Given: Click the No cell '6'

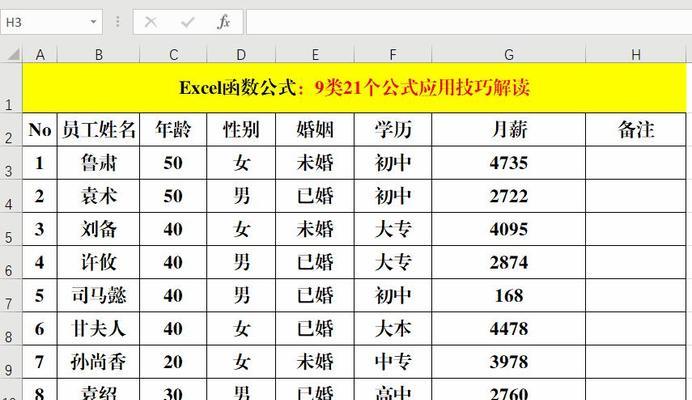Looking at the screenshot, I should point(40,328).
